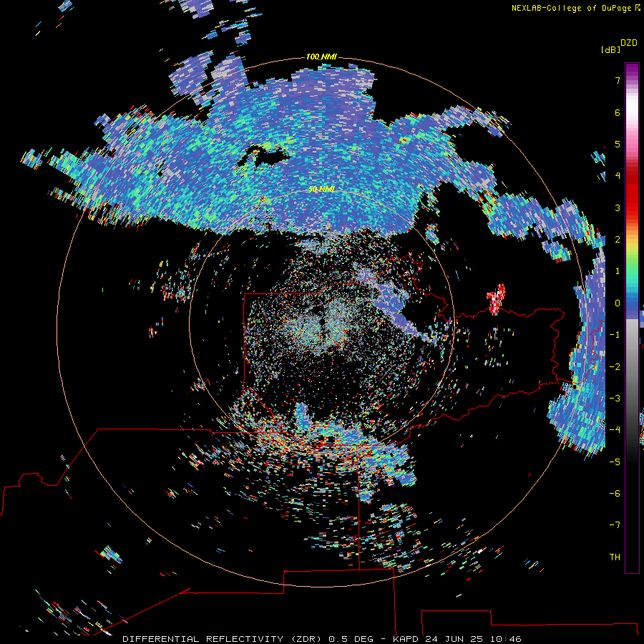Click the DZD label above the color scale
The image size is (644, 644).
click(629, 43)
